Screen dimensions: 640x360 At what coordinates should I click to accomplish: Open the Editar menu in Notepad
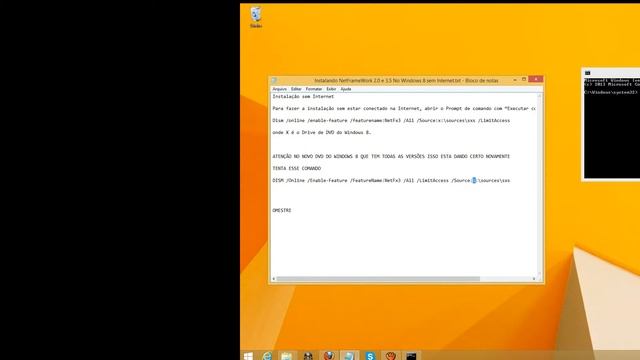[x=296, y=89]
